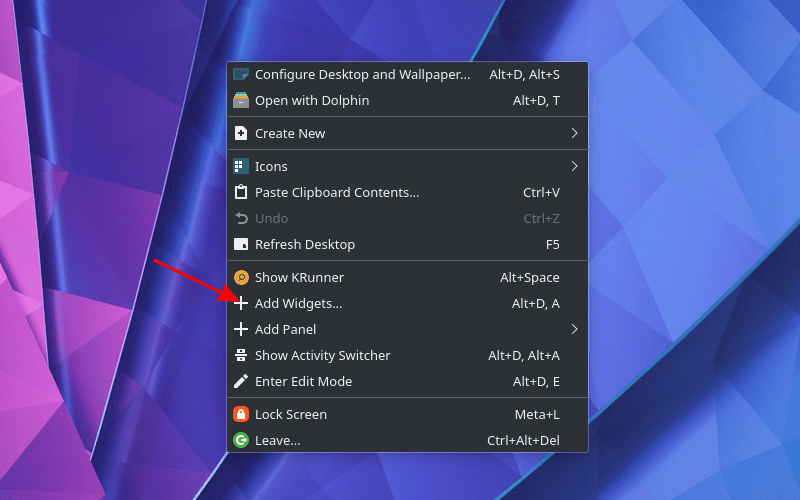Click the plus icon beside Add Panel
The width and height of the screenshot is (800, 500).
[x=240, y=330]
